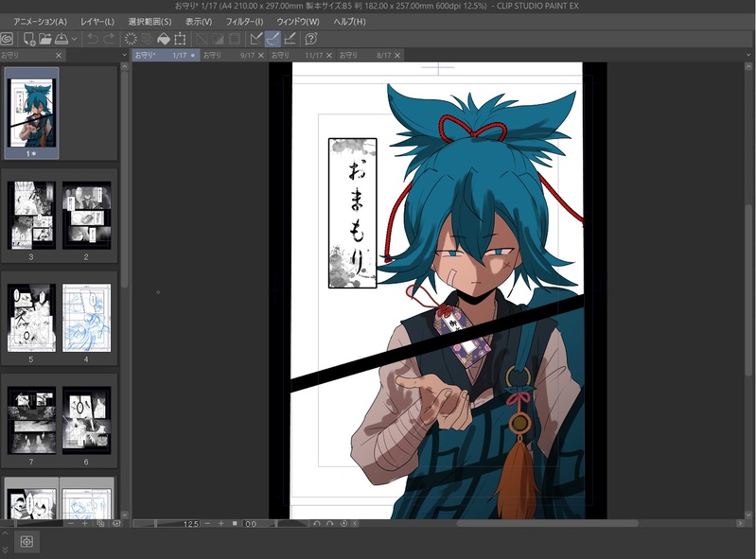Screen dimensions: 756x559
Task: Rotate canvas right with the clockwise icon
Action: [x=330, y=523]
